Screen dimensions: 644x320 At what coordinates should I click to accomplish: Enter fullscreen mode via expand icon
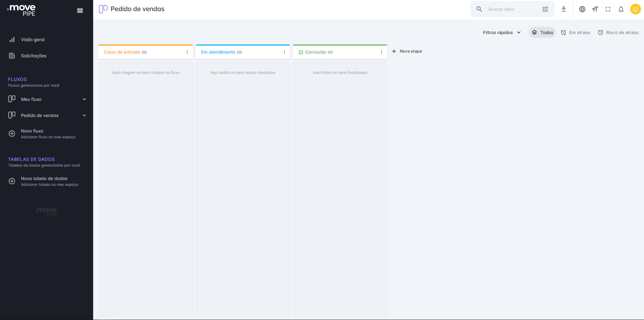(x=608, y=9)
